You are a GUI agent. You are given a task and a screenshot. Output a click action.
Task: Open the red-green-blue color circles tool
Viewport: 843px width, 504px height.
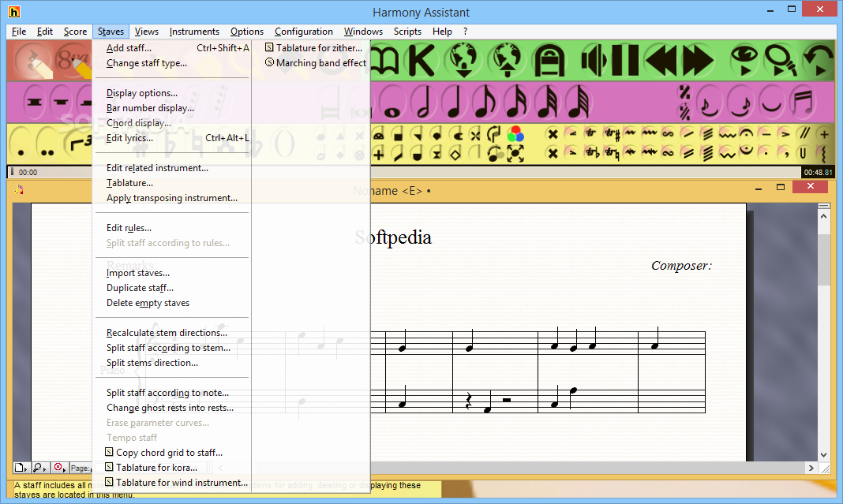click(515, 134)
